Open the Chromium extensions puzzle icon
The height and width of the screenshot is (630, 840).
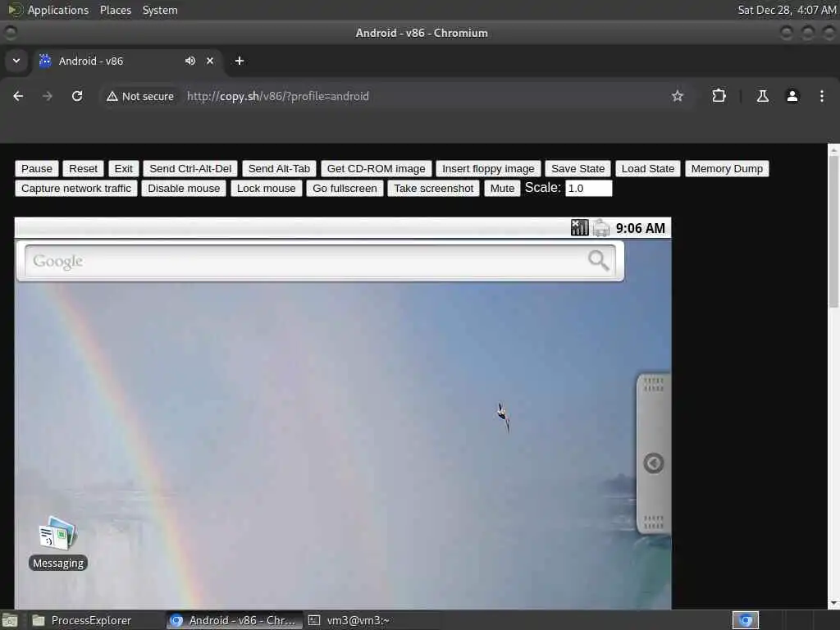click(x=719, y=96)
